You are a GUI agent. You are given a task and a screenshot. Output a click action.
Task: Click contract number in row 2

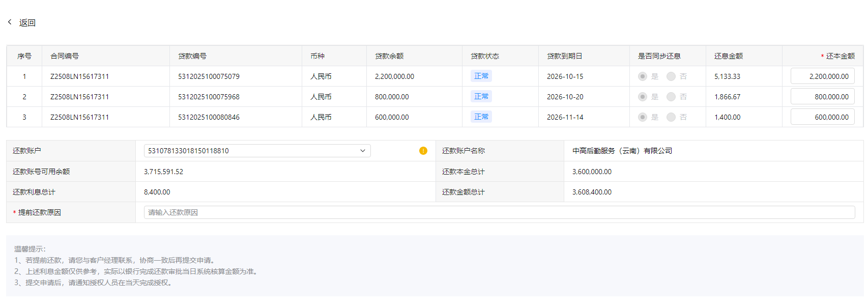79,97
